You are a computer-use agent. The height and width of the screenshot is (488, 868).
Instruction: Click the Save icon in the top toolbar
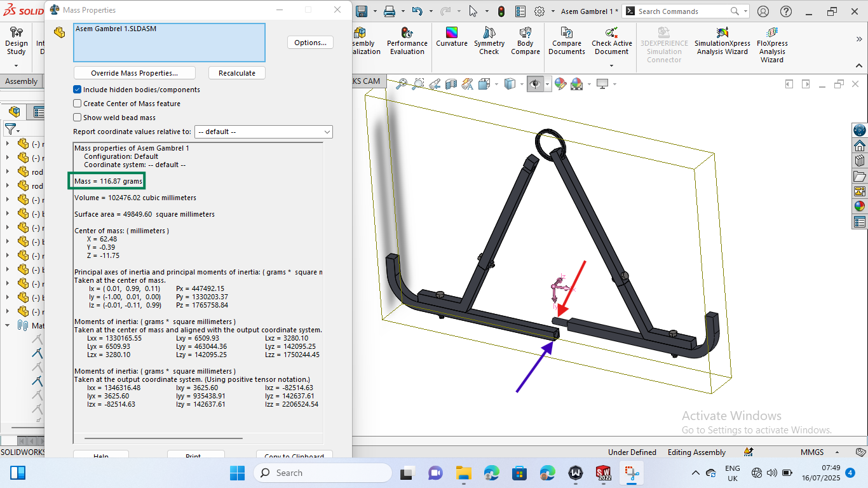362,11
